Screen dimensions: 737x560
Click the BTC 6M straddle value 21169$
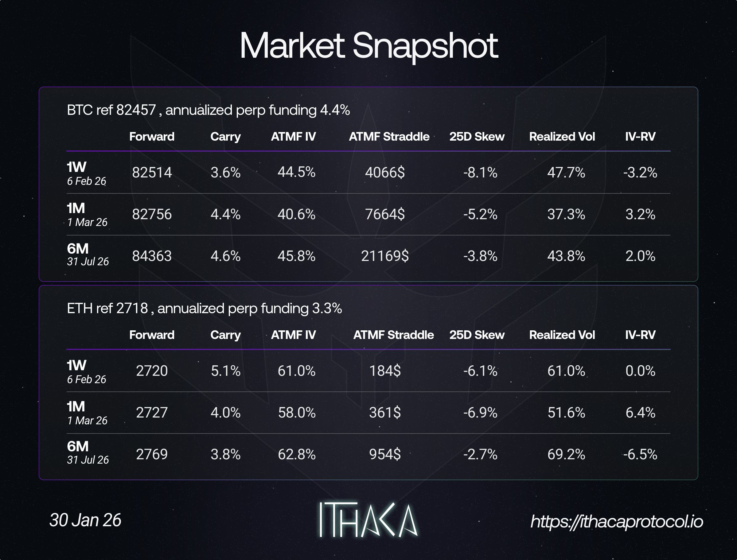385,256
